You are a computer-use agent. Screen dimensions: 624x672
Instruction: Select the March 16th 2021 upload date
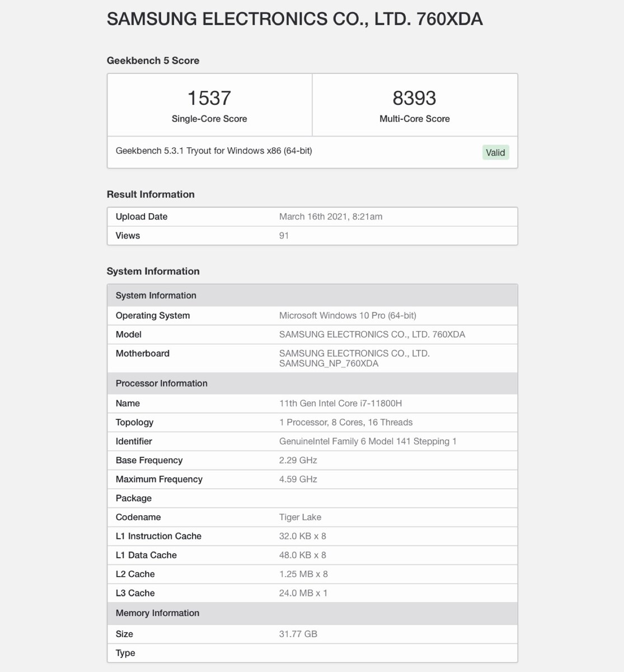pos(331,217)
